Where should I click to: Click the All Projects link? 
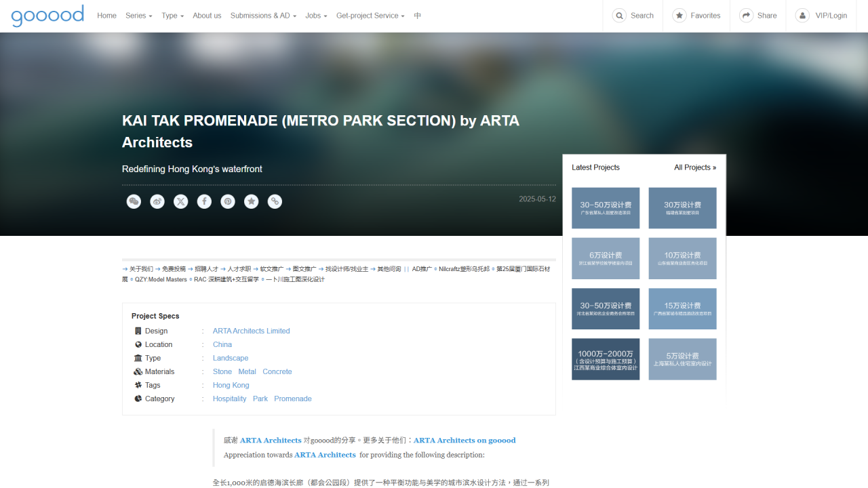[x=694, y=167]
